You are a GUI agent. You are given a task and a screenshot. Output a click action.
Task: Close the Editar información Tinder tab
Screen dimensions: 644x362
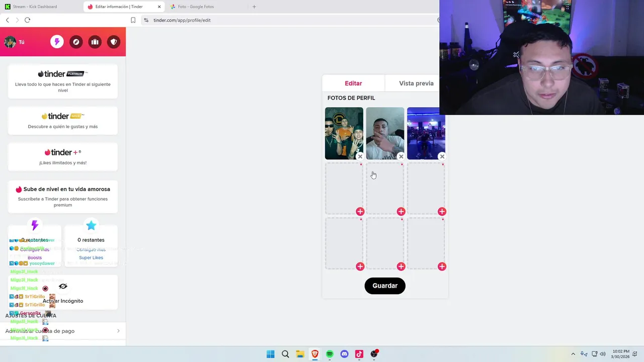tap(159, 7)
